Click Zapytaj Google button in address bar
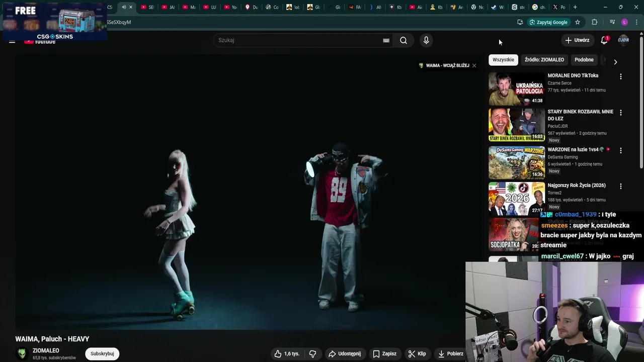Screen dimensions: 644x362 pos(548,22)
